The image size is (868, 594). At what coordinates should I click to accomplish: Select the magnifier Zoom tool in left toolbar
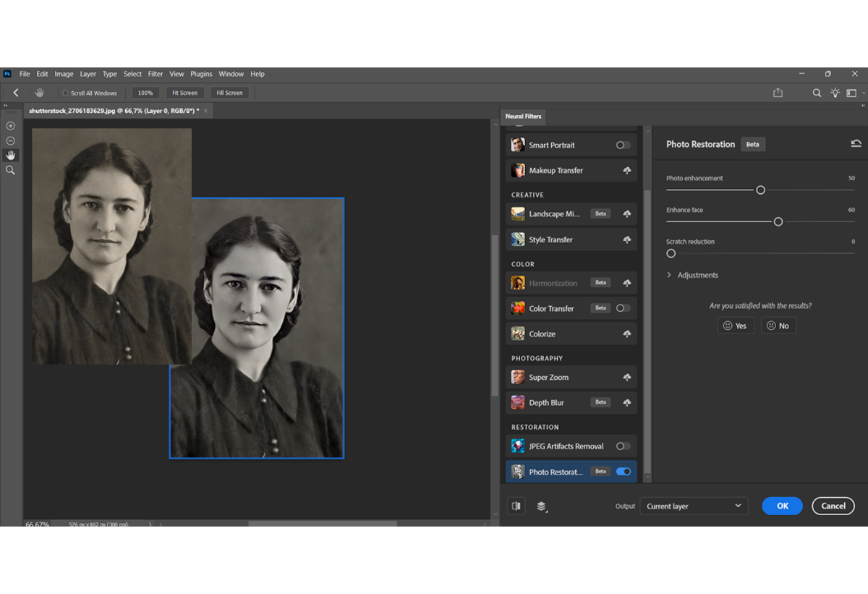(10, 170)
